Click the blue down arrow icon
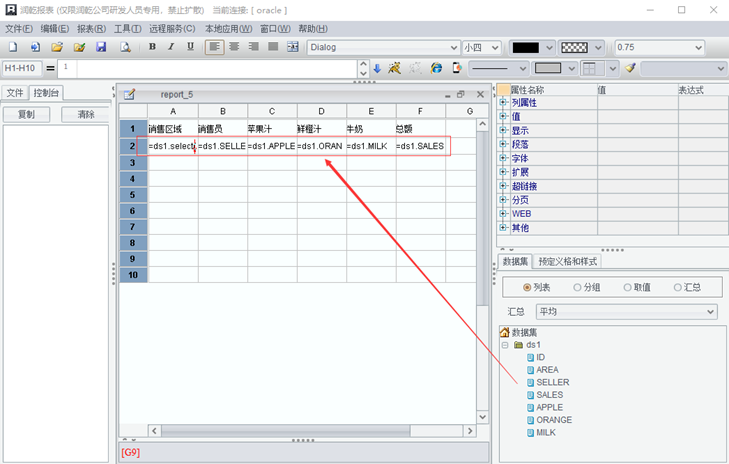Viewport: 729px width, 464px height. click(x=377, y=68)
